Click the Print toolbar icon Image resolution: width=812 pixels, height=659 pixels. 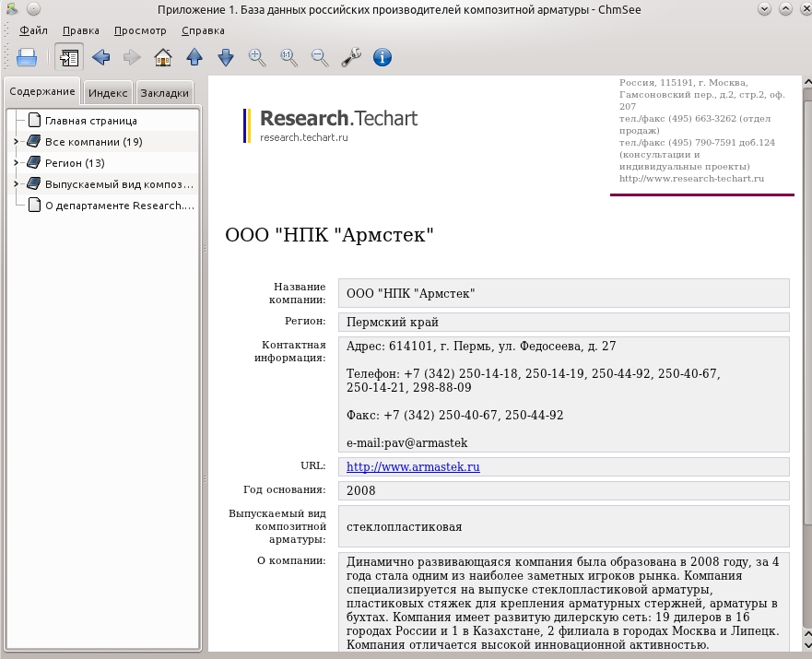click(x=27, y=57)
